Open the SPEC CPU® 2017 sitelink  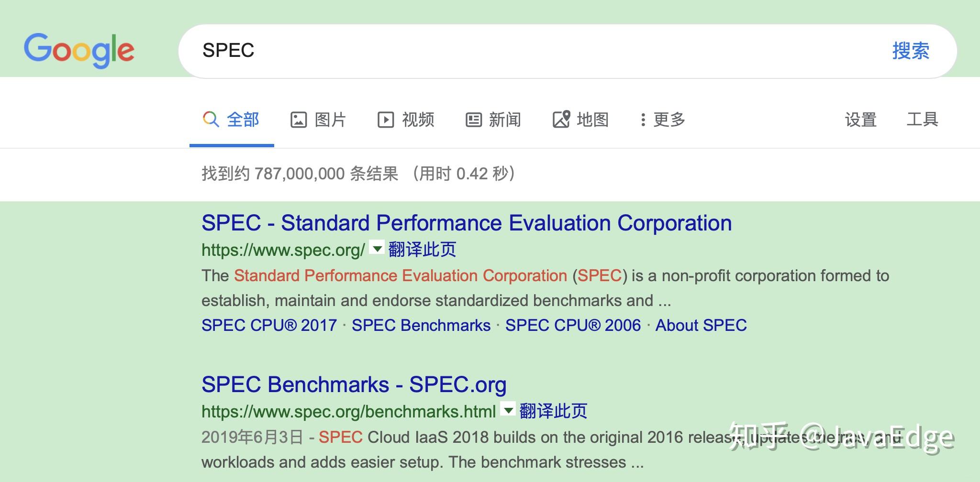(269, 325)
